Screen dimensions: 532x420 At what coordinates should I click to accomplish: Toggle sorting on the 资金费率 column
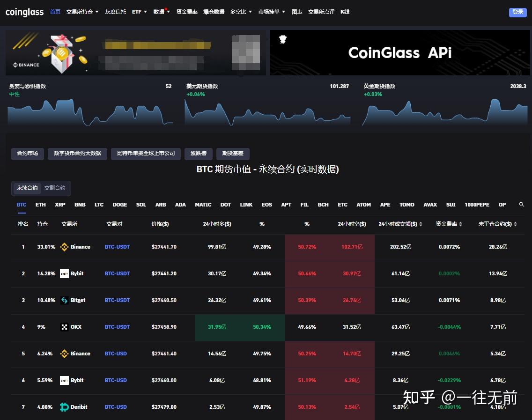(x=448, y=224)
